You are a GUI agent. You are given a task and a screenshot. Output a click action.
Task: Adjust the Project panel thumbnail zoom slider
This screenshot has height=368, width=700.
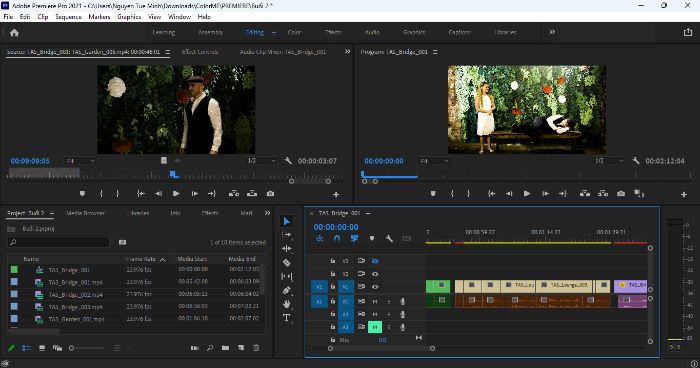(x=87, y=348)
